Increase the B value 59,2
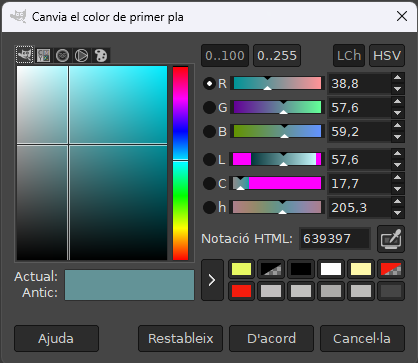 [x=397, y=126]
